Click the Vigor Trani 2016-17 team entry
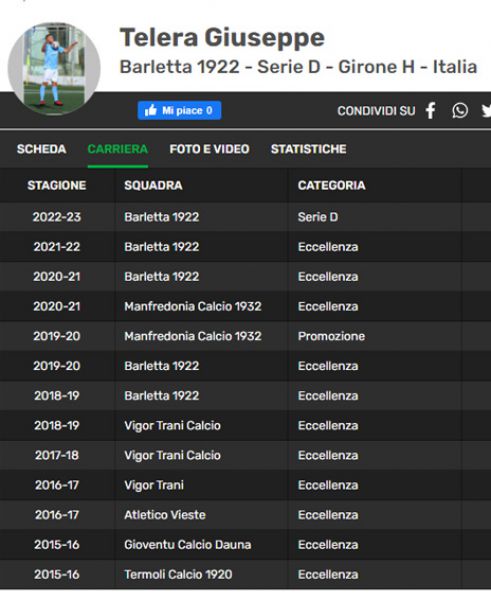Screen dimensions: 491x600 click(154, 485)
